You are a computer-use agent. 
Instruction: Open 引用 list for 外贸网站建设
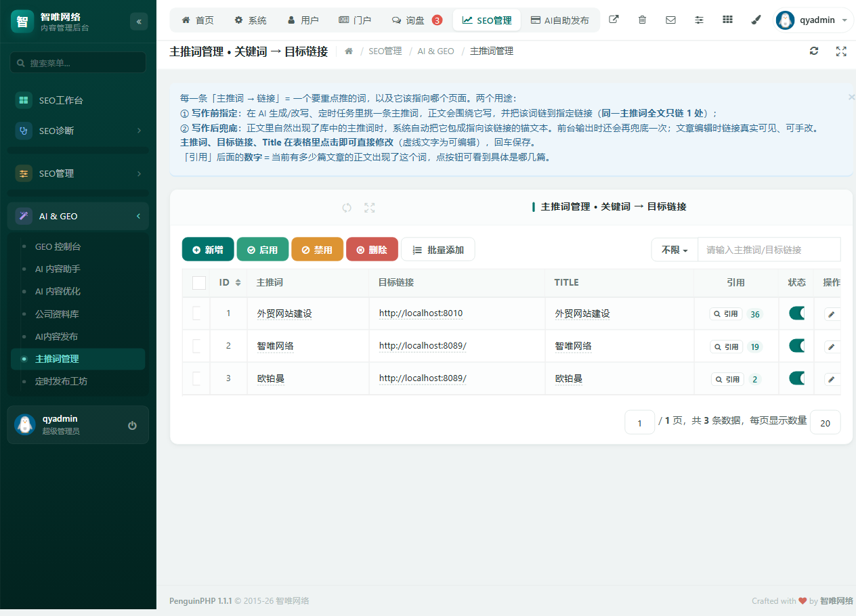pyautogui.click(x=727, y=314)
